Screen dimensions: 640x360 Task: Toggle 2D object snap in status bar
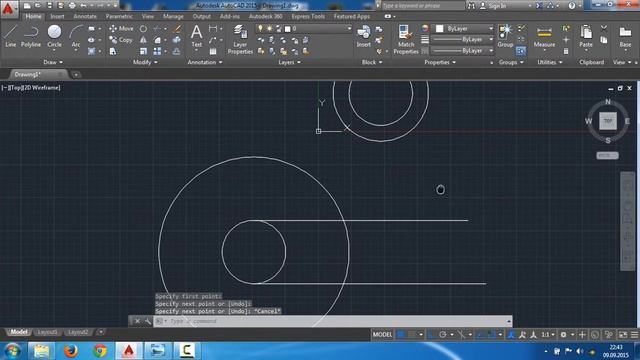click(492, 335)
